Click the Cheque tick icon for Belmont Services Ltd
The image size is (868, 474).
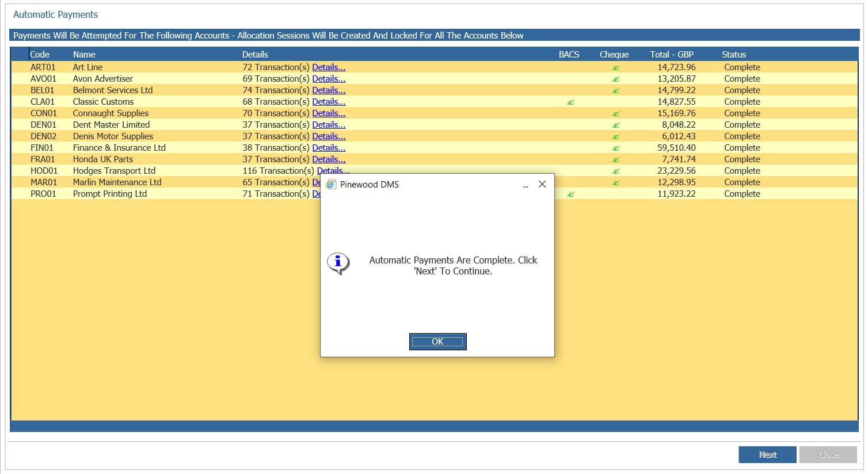(616, 91)
